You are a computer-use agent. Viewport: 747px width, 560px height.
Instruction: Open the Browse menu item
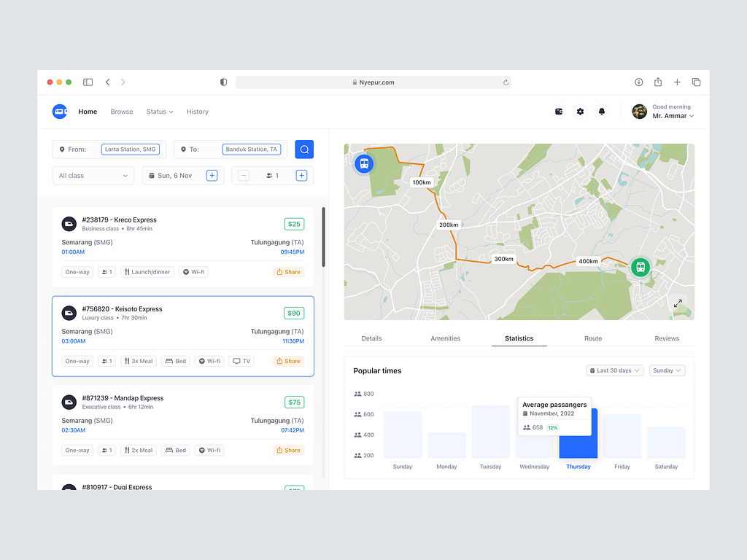click(122, 112)
